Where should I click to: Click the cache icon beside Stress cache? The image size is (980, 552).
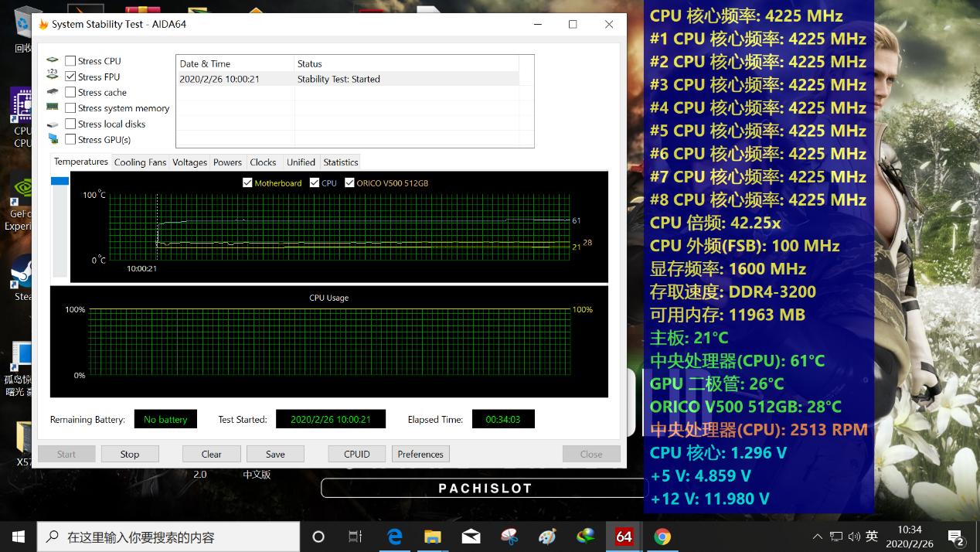53,92
